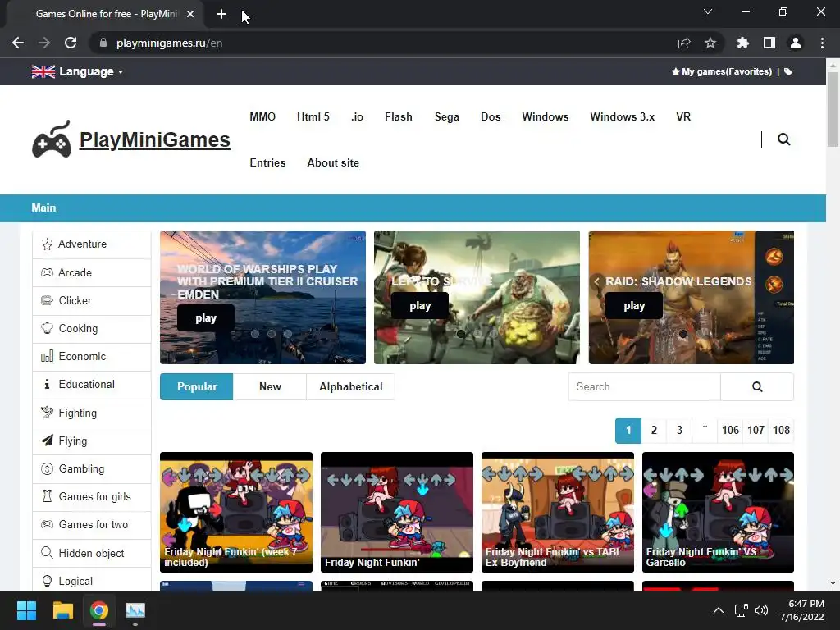
Task: Click the Gambling coin icon
Action: point(47,468)
